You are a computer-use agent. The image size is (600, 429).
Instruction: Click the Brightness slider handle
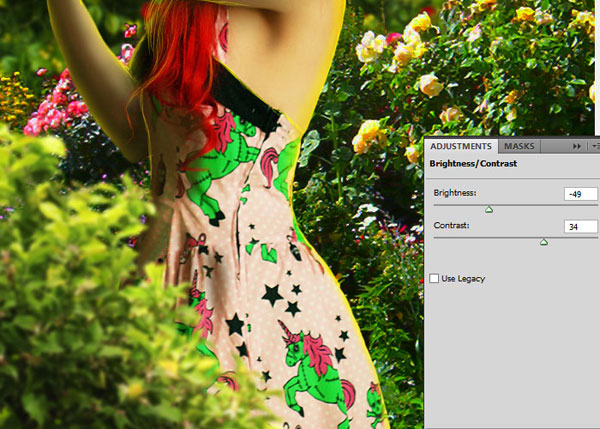pyautogui.click(x=489, y=210)
